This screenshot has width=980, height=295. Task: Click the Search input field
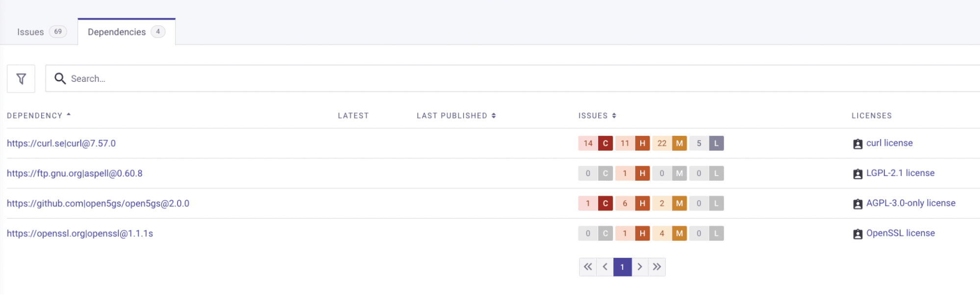[512, 78]
